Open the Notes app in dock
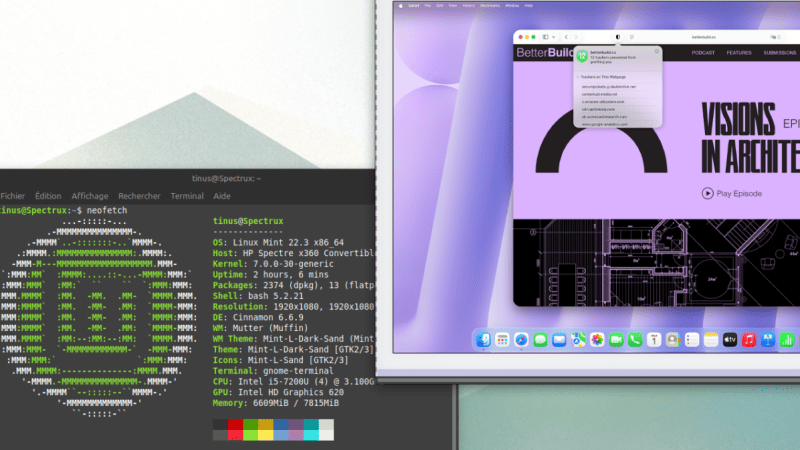The image size is (800, 450). tap(711, 340)
